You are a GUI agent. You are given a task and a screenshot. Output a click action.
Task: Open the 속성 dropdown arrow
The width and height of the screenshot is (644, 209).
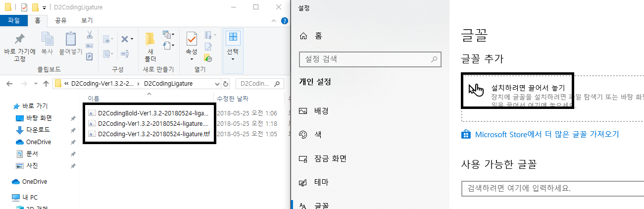192,59
